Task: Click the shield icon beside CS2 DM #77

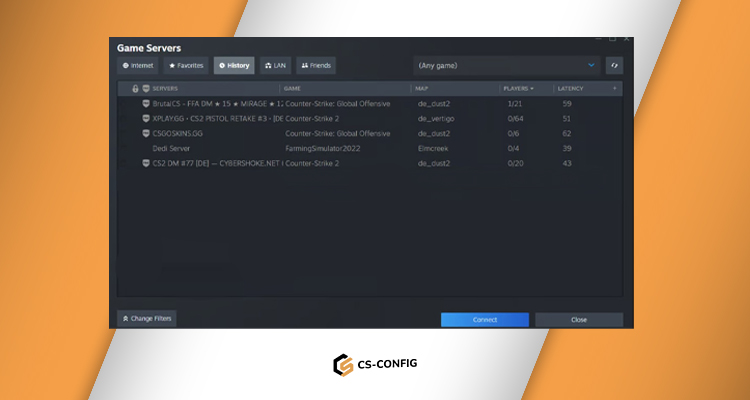Action: (146, 163)
